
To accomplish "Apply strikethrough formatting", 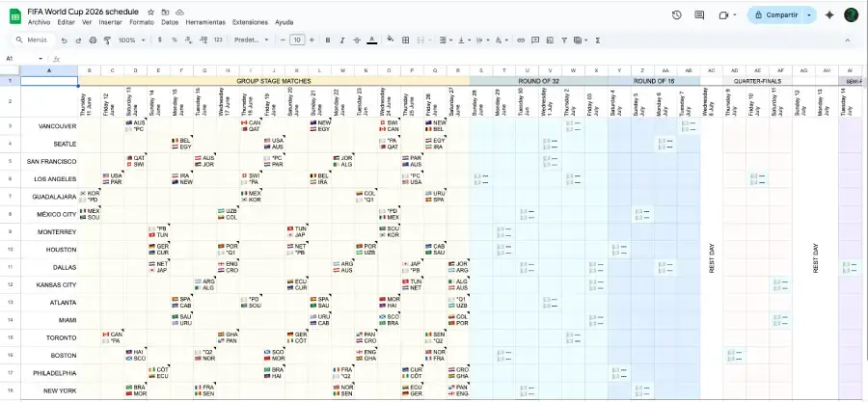I will pyautogui.click(x=357, y=40).
